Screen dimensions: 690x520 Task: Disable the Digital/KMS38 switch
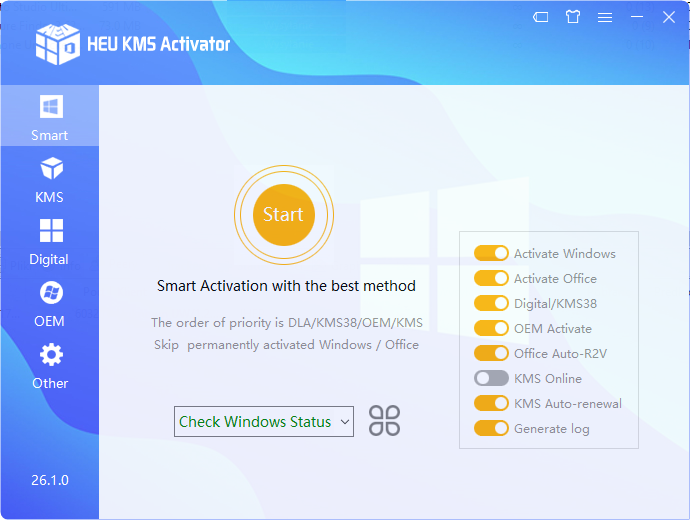491,304
